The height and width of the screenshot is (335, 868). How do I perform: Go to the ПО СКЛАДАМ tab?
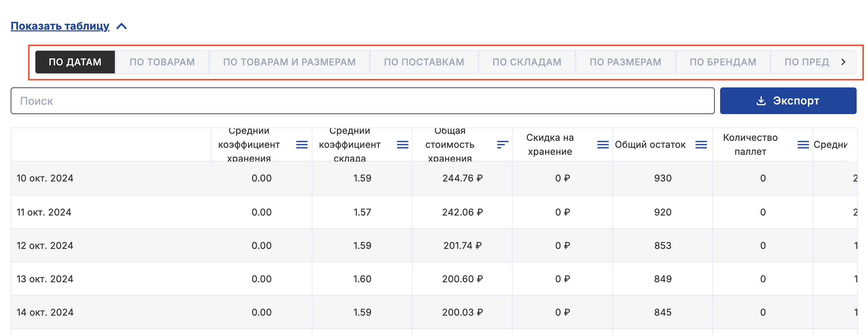coord(527,62)
